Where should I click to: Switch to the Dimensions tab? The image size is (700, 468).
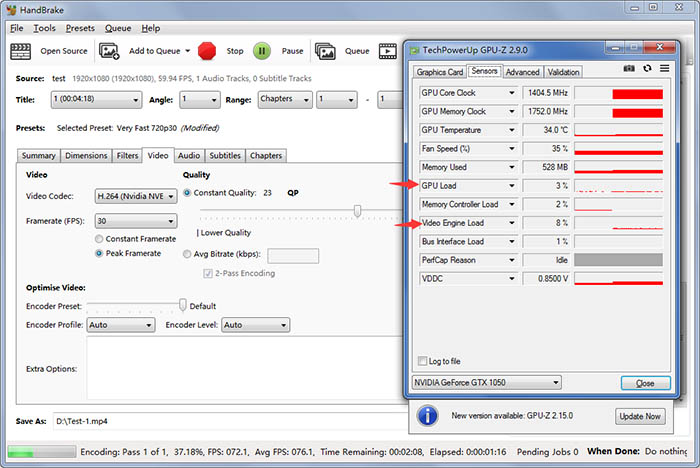point(86,155)
